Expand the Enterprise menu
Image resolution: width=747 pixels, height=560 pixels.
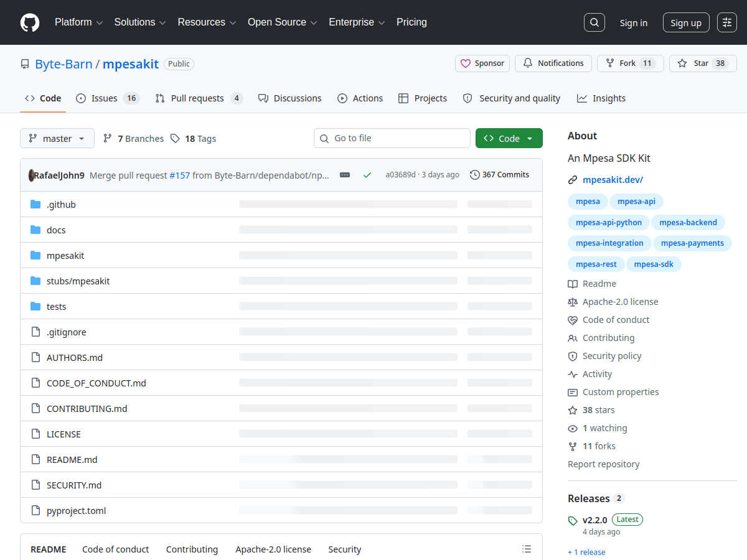[x=357, y=22]
